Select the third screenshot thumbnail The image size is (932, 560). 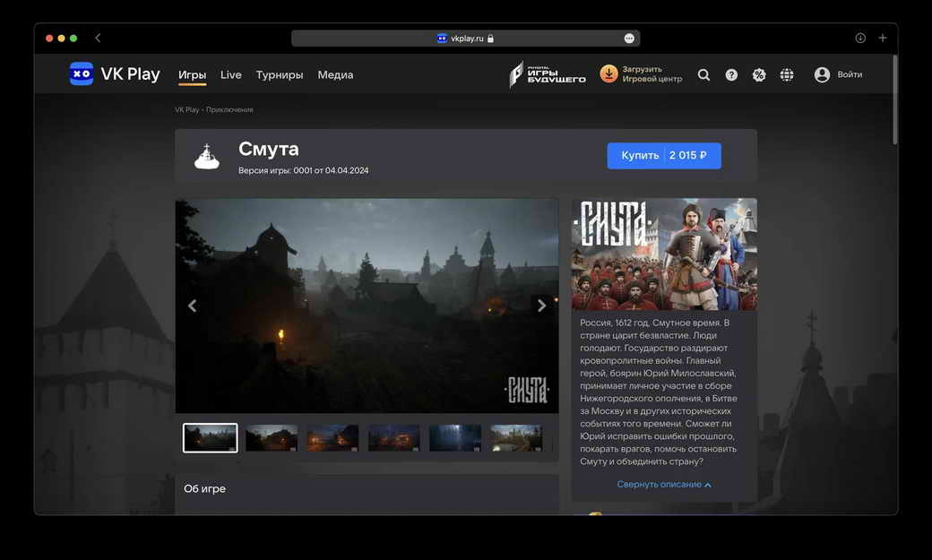coord(332,438)
